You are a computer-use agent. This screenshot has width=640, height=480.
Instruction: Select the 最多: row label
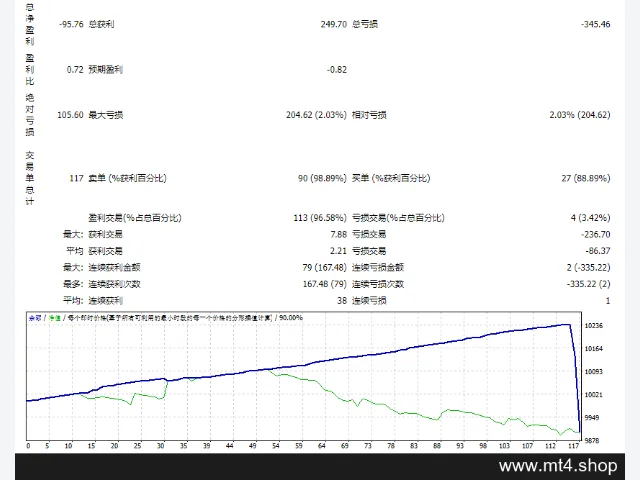[x=73, y=284]
